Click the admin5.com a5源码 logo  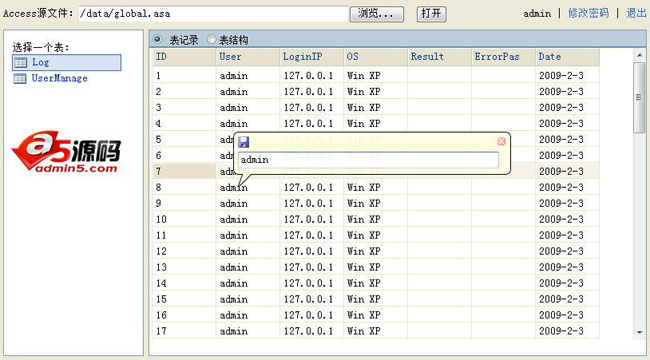66,152
